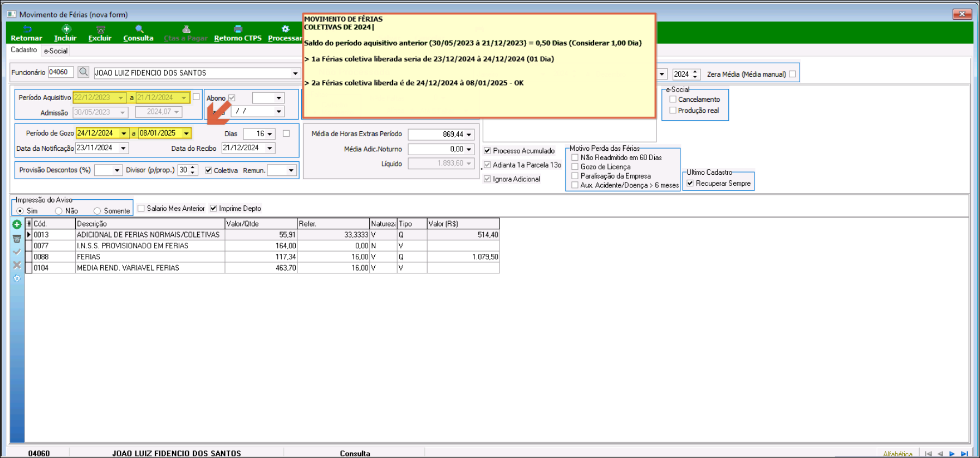Go to next record navigation arrow
980x458 pixels.
(952, 454)
